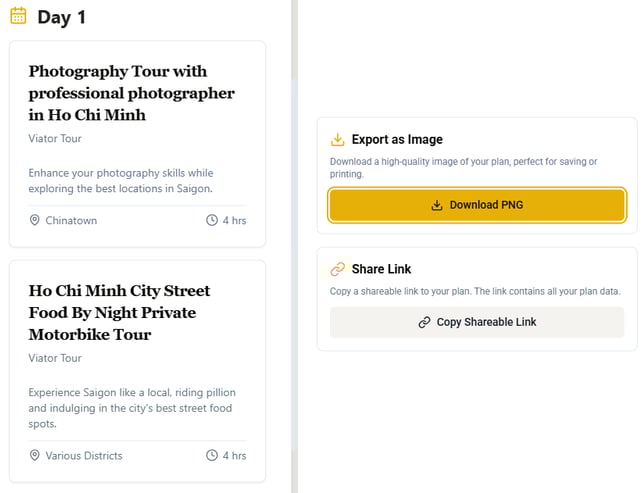
Task: Click the Day 1 calendar icon
Action: 18,16
